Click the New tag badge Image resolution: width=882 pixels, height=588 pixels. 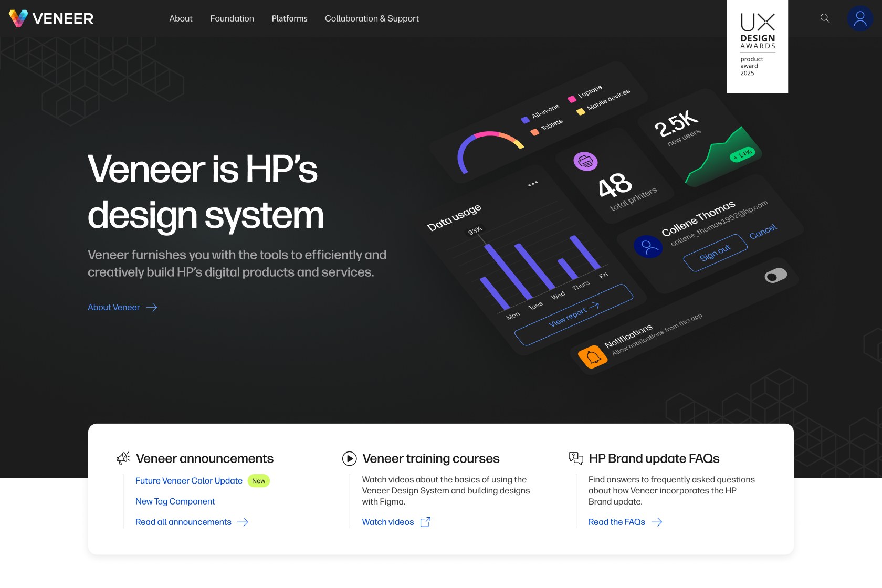pos(258,481)
